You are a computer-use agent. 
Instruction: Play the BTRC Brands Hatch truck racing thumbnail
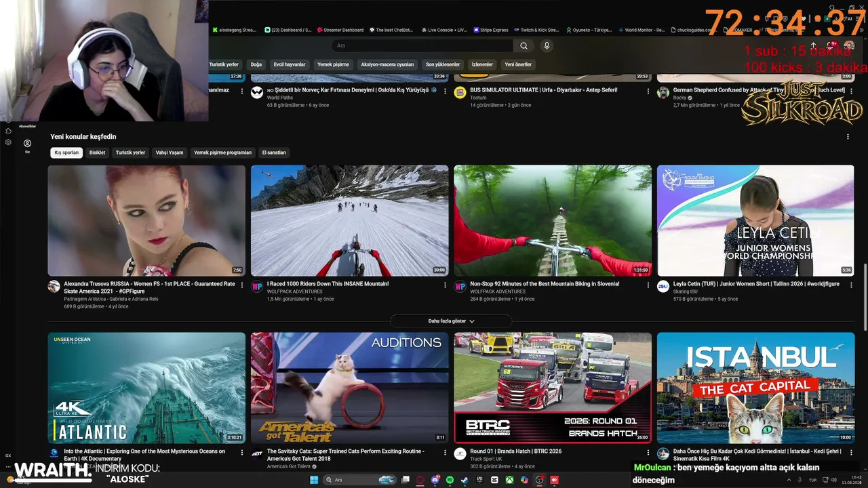pos(553,388)
